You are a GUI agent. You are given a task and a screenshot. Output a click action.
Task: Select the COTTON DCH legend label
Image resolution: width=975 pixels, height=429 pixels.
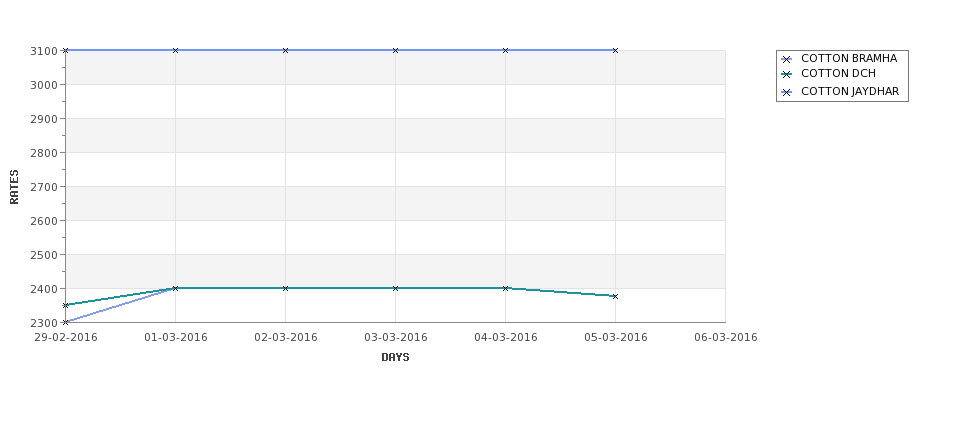coord(838,73)
